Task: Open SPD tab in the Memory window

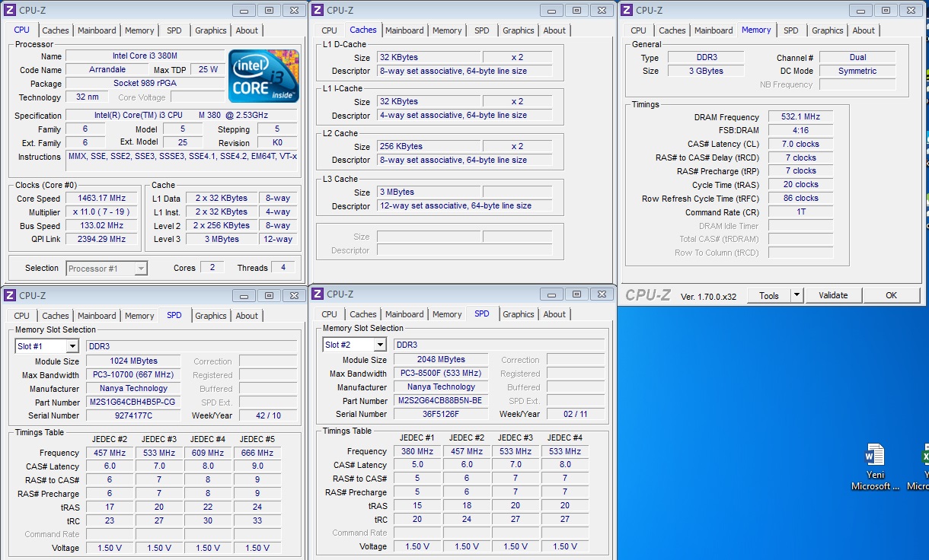Action: pyautogui.click(x=791, y=30)
